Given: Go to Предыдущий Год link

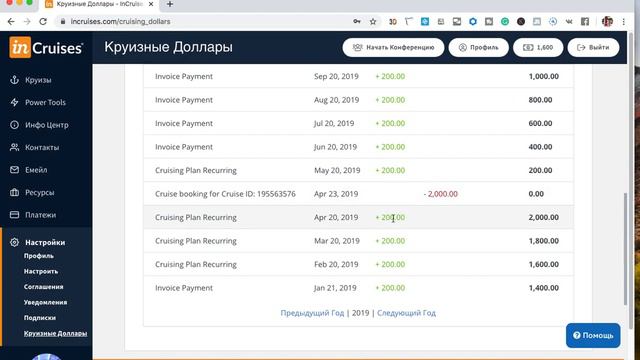Looking at the screenshot, I should 312,313.
